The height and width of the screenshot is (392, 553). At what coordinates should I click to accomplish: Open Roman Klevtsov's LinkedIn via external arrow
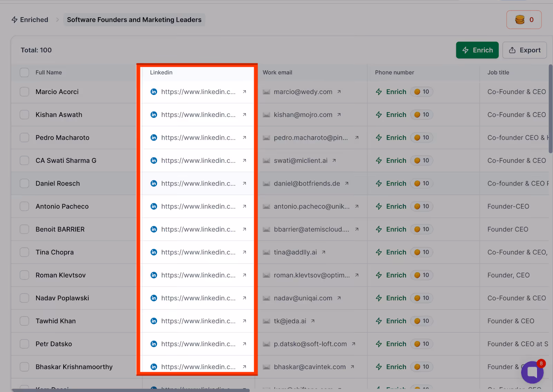[244, 275]
